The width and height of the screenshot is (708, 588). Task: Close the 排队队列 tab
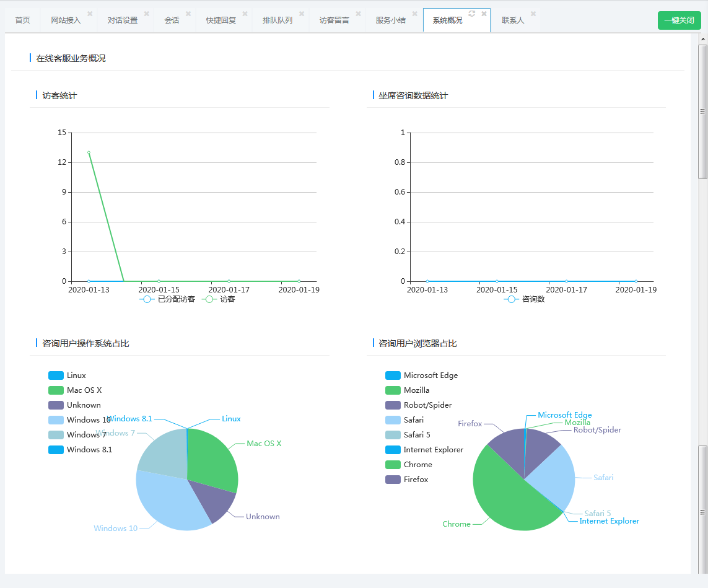(302, 14)
